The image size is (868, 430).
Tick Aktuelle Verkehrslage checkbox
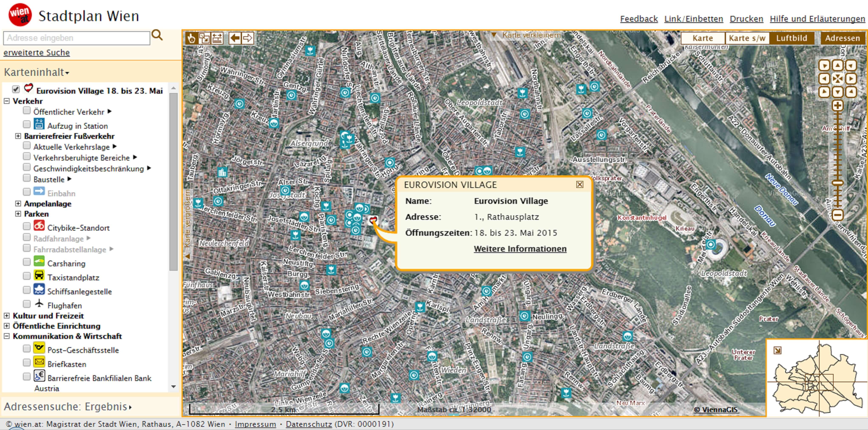click(x=27, y=146)
